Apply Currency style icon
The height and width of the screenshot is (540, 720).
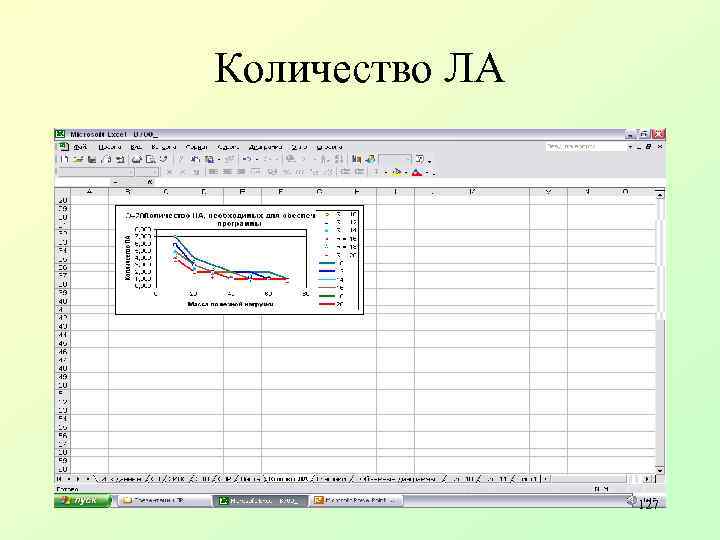[x=272, y=172]
